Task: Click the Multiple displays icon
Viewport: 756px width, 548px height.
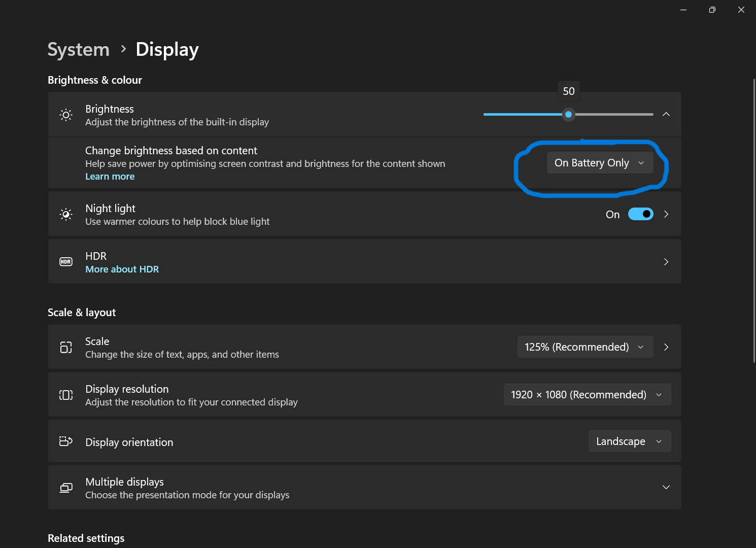Action: (x=66, y=488)
